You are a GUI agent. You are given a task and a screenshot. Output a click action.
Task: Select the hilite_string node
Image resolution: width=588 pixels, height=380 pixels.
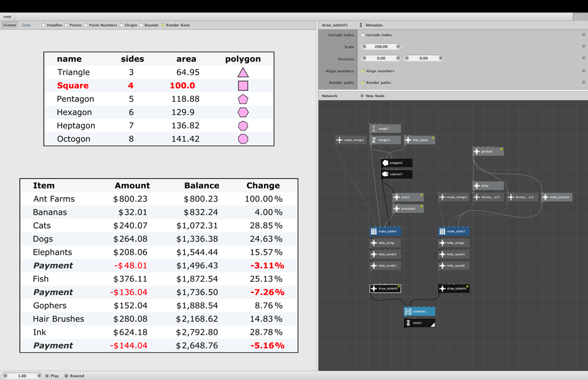[x=385, y=243]
